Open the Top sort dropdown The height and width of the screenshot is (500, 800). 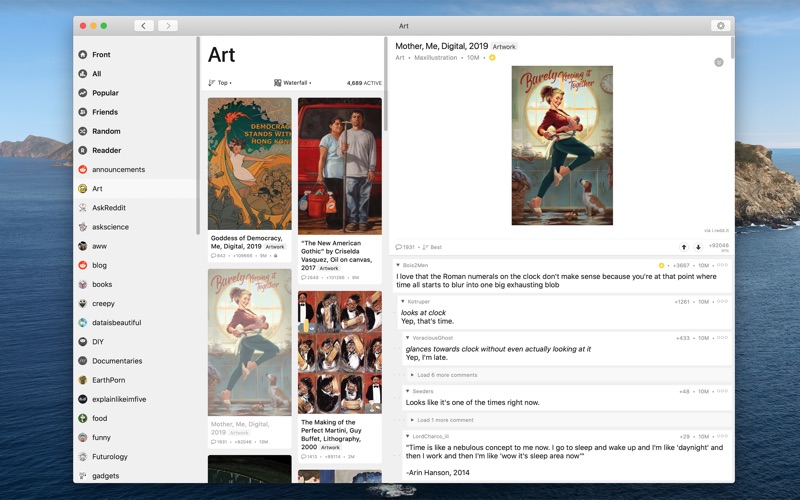pyautogui.click(x=220, y=83)
